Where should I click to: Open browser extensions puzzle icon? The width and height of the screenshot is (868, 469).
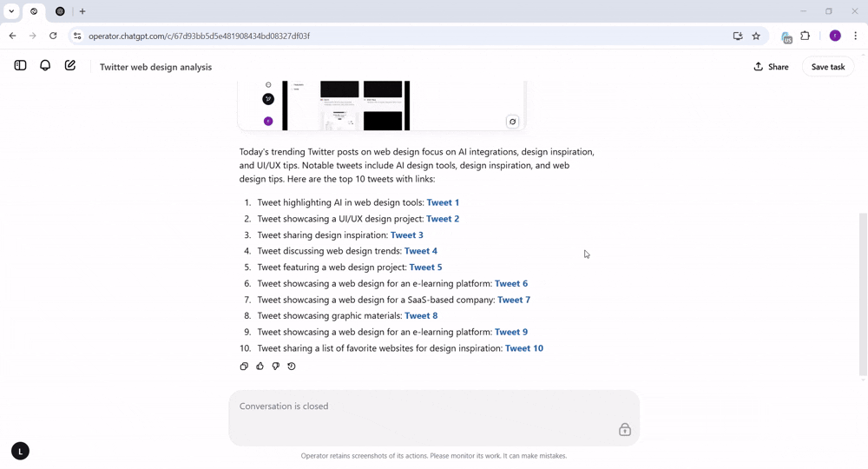point(806,36)
